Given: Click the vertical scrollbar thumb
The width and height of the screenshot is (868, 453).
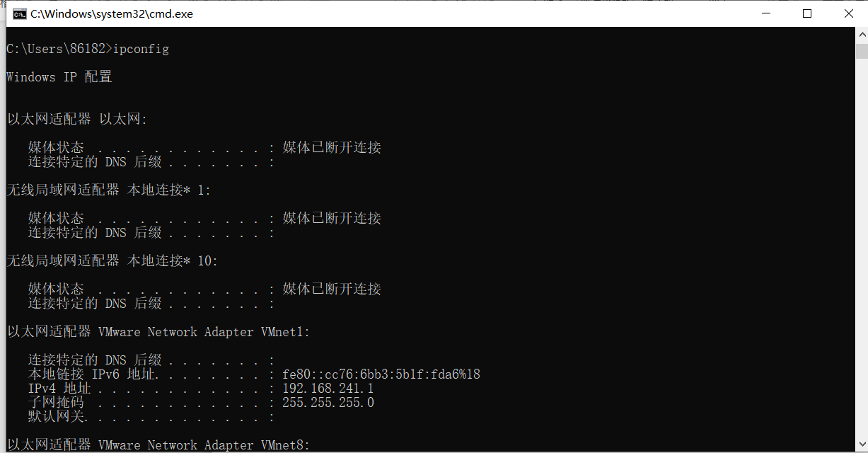Looking at the screenshot, I should point(862,51).
